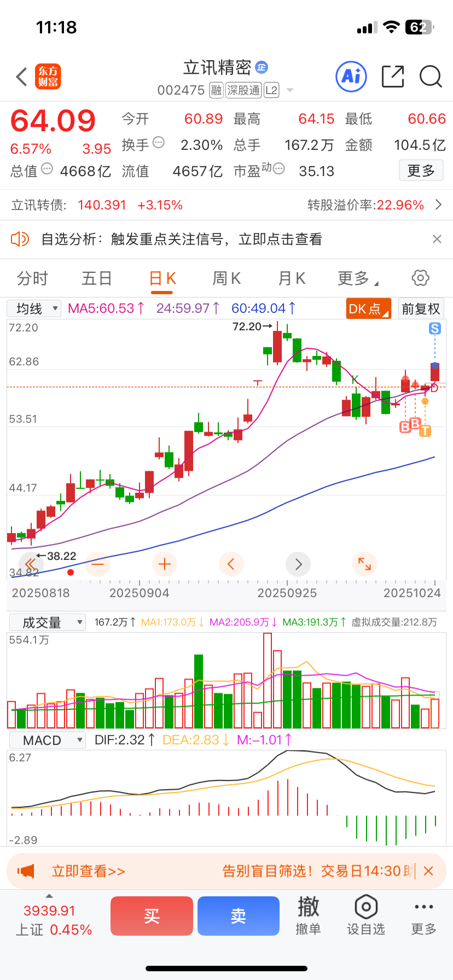
Task: Toggle the DK点 signal button
Action: point(369,308)
